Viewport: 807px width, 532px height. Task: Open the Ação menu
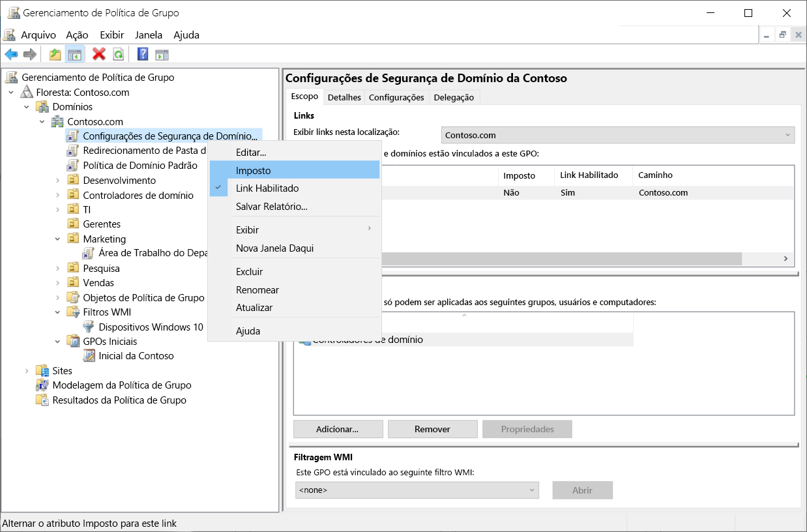(78, 35)
